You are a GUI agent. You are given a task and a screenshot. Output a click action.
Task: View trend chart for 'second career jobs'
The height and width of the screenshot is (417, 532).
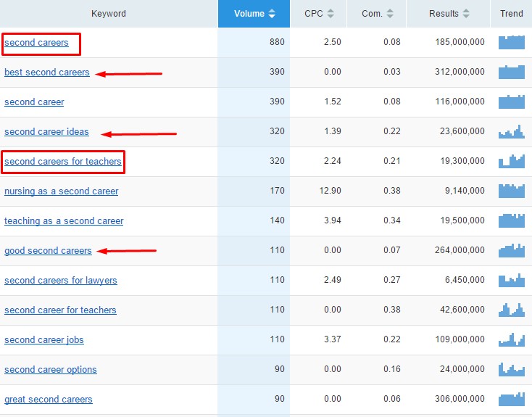point(511,339)
